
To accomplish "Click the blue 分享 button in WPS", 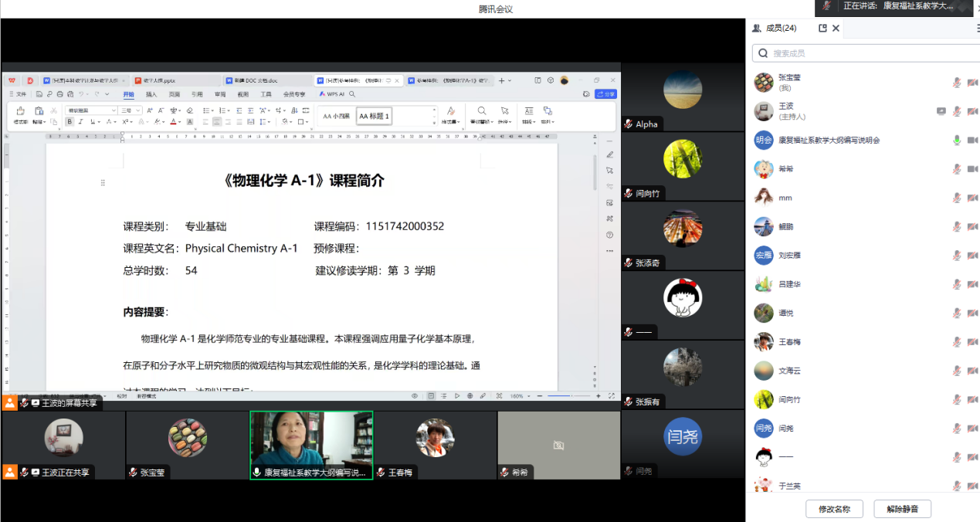I will pos(605,94).
